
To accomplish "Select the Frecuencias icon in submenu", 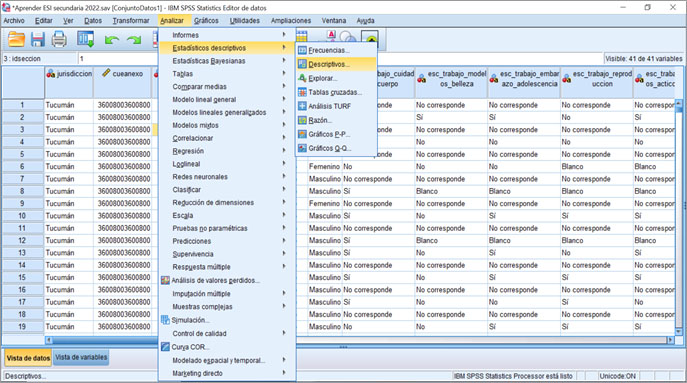I will [302, 50].
